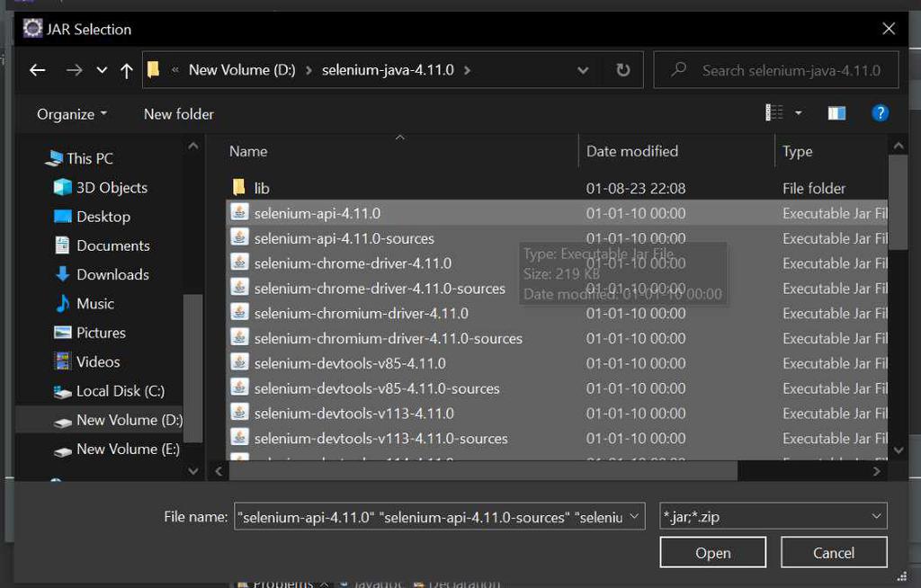Create a New folder
This screenshot has width=921, height=588.
click(x=179, y=114)
